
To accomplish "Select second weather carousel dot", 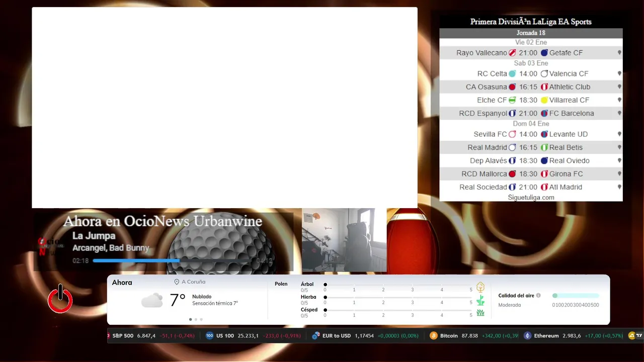I will [x=196, y=319].
